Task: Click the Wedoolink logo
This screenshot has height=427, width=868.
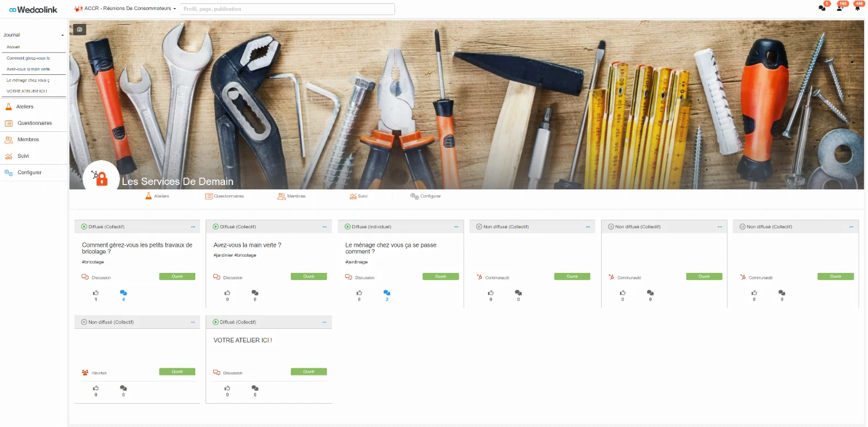Action: click(x=33, y=10)
